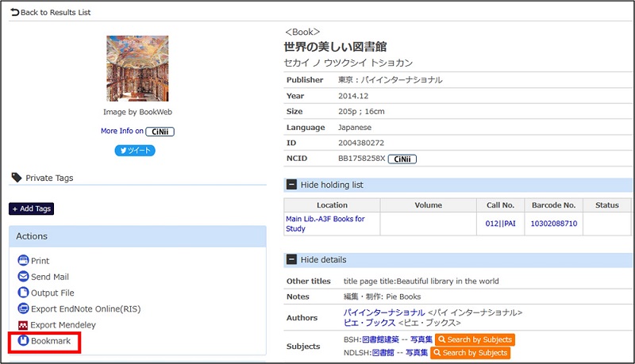Click publisher value 東京 : パイインターナショナル

pyautogui.click(x=391, y=79)
